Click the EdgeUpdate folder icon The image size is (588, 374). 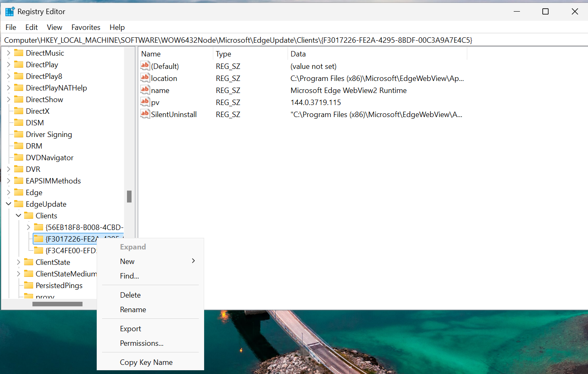[x=19, y=204]
